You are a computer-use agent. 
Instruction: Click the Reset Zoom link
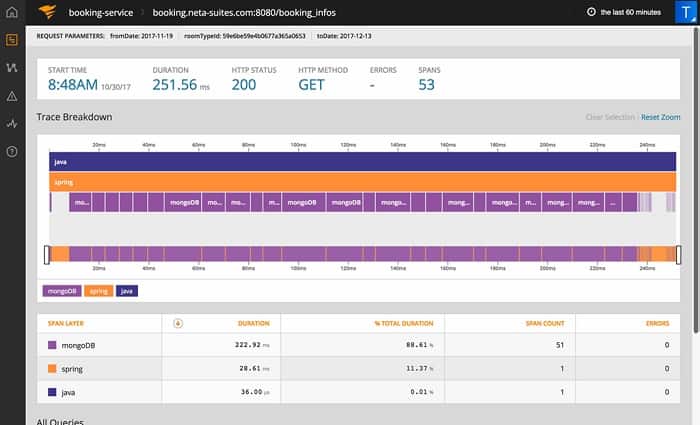pyautogui.click(x=661, y=117)
